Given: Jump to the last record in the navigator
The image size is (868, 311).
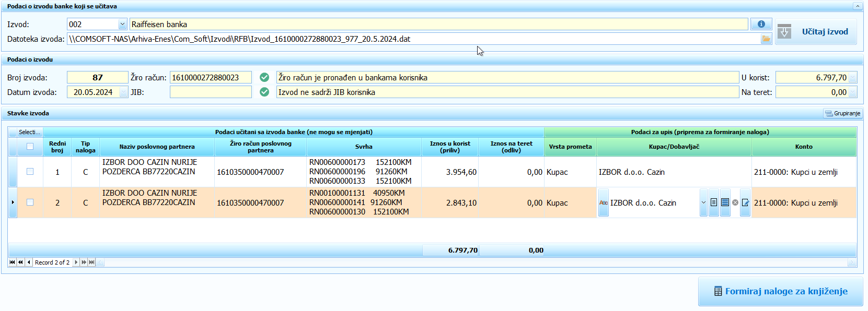Looking at the screenshot, I should tap(92, 262).
